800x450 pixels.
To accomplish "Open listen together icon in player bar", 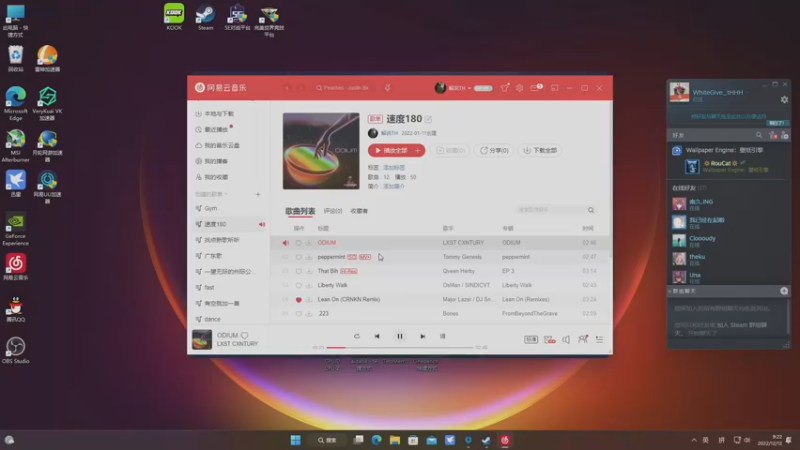I will [x=583, y=339].
